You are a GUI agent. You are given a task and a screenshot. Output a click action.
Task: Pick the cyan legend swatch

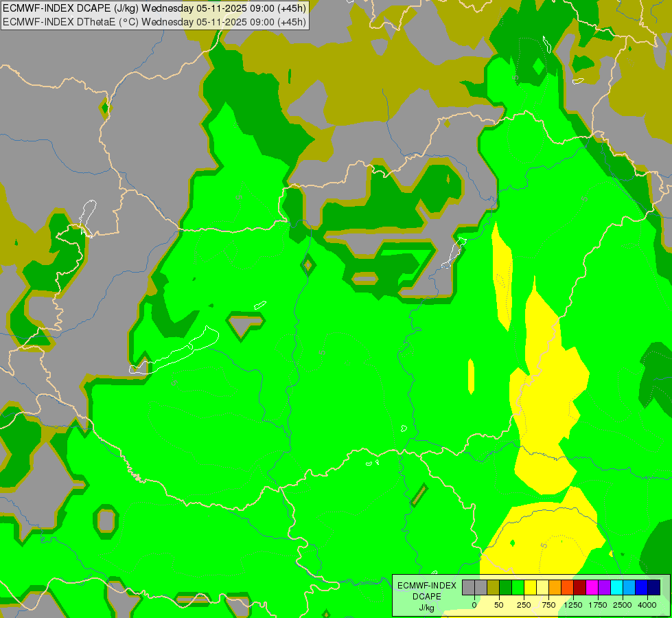(616, 587)
